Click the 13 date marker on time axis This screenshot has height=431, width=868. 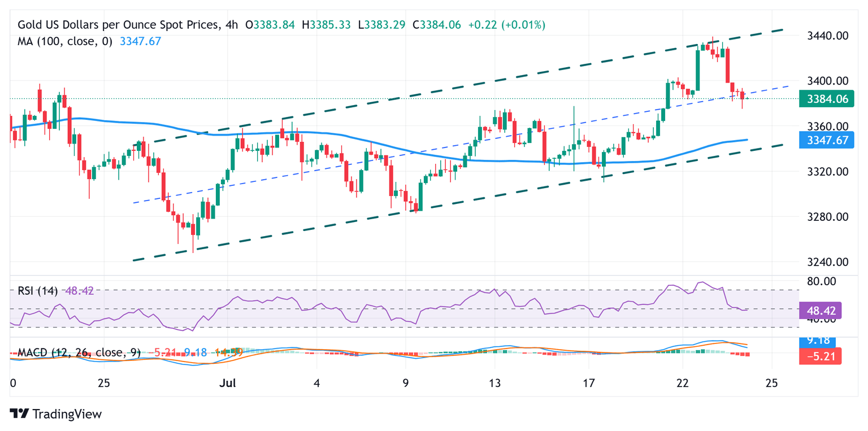pyautogui.click(x=495, y=383)
